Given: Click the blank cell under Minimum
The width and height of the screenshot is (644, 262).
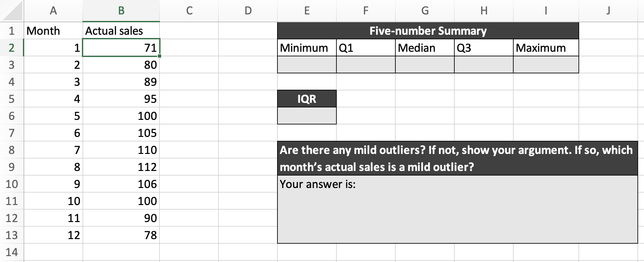Looking at the screenshot, I should coord(307,65).
